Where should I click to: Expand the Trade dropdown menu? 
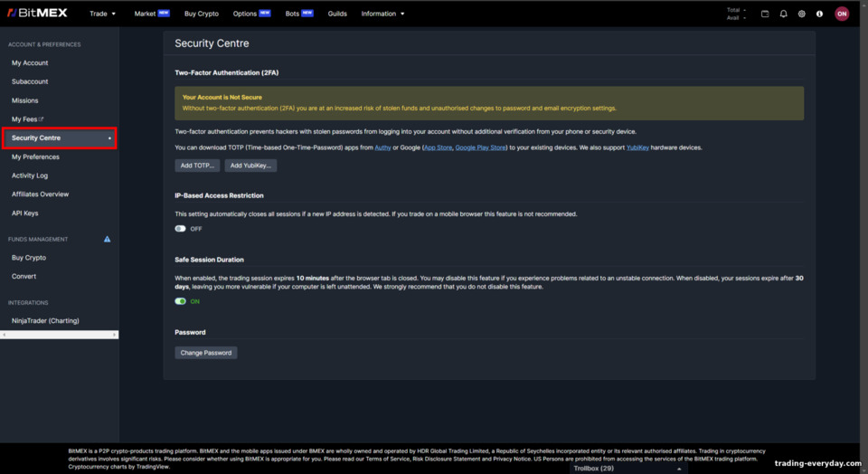tap(103, 14)
